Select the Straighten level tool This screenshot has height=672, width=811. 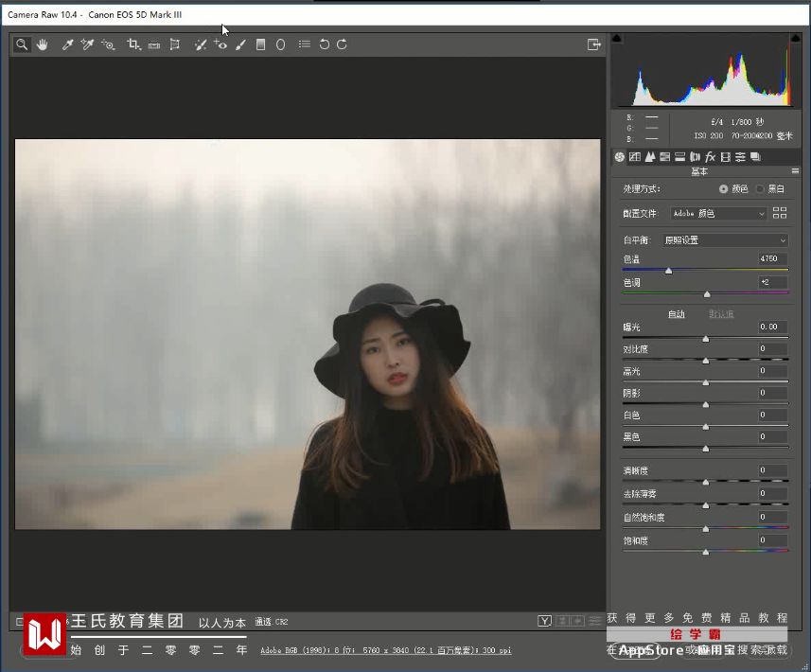tap(153, 45)
